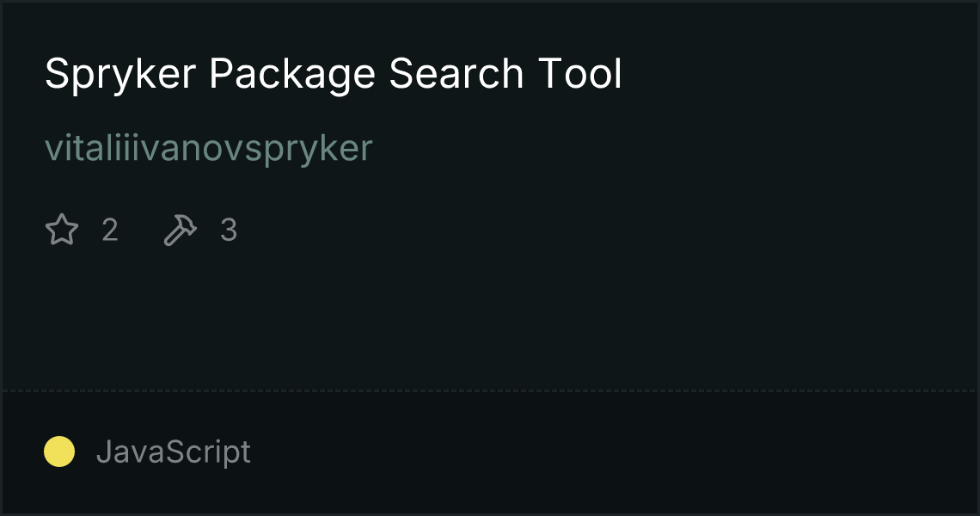Image resolution: width=980 pixels, height=516 pixels.
Task: Click the word Package in the title
Action: (x=292, y=74)
